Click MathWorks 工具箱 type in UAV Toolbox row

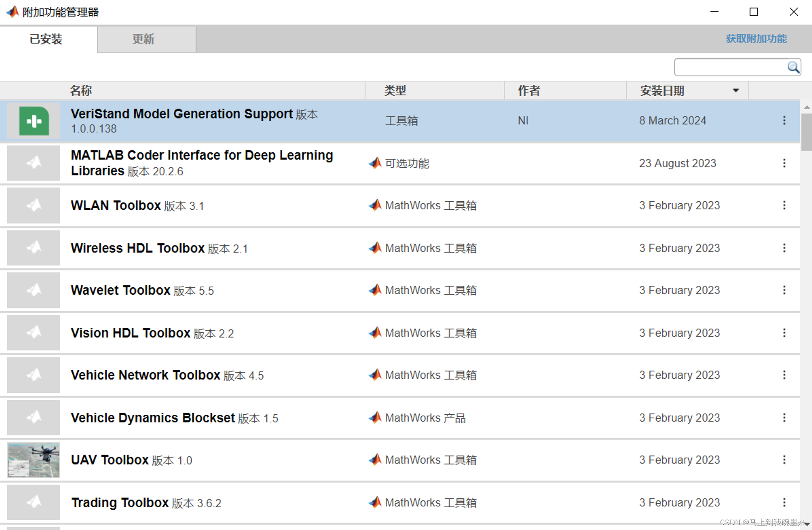(x=431, y=460)
